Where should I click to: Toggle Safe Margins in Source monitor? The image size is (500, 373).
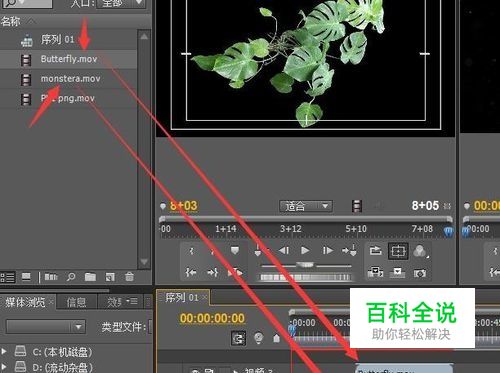[398, 251]
